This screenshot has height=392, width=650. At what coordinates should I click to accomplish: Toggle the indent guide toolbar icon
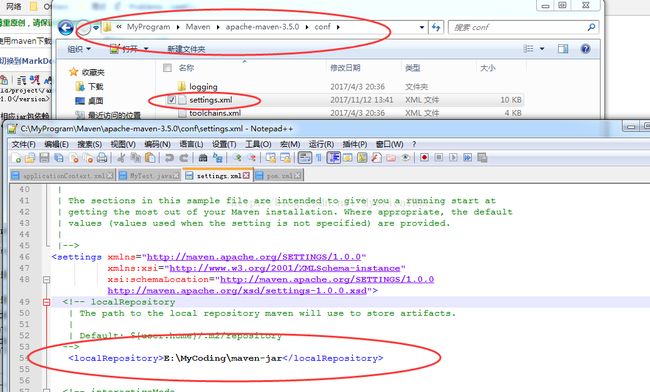334,157
